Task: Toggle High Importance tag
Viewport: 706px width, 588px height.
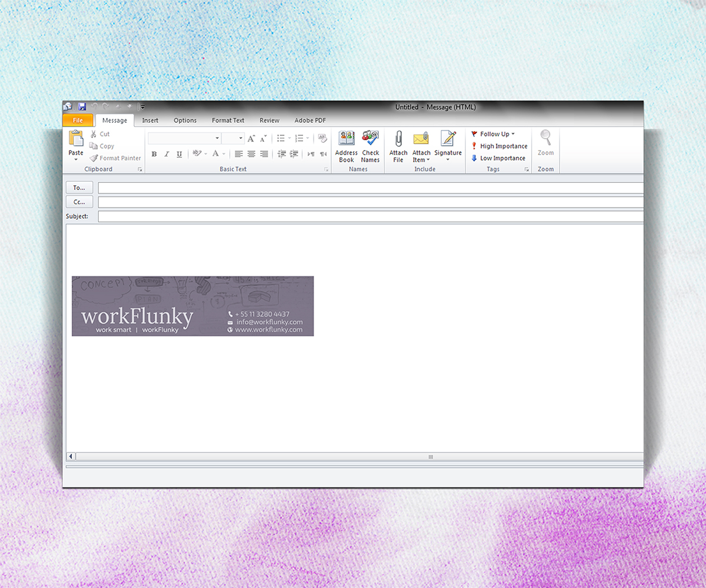Action: click(x=499, y=146)
